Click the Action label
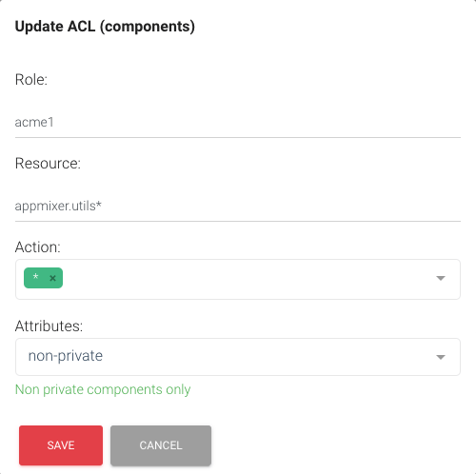The image size is (476, 474). [x=38, y=247]
